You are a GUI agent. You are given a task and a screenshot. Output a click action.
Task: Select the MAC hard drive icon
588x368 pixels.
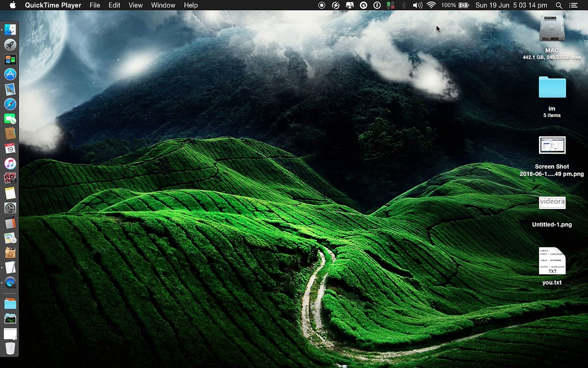552,28
